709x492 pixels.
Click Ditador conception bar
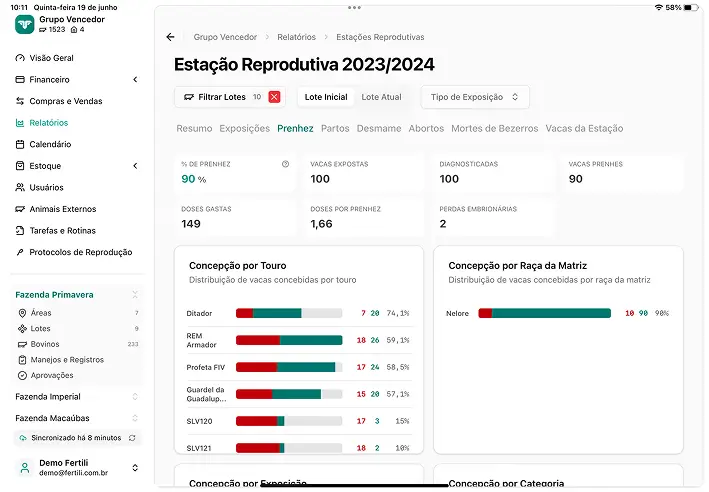[x=289, y=313]
